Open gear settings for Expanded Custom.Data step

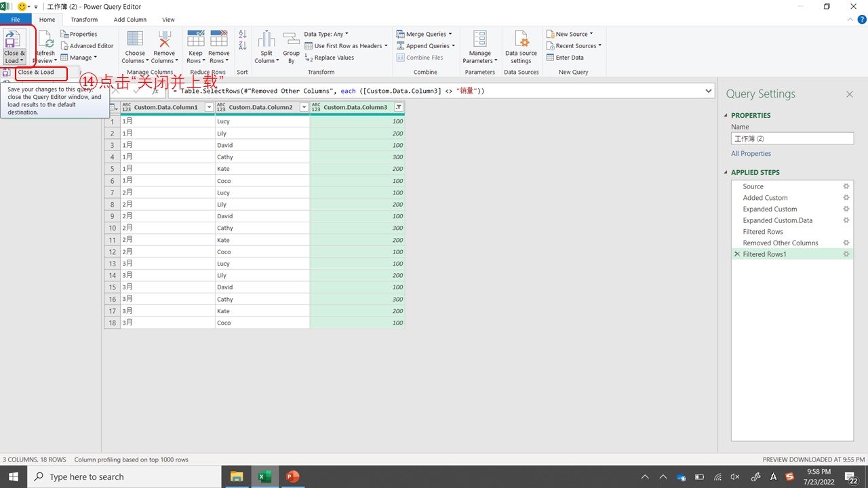point(846,220)
